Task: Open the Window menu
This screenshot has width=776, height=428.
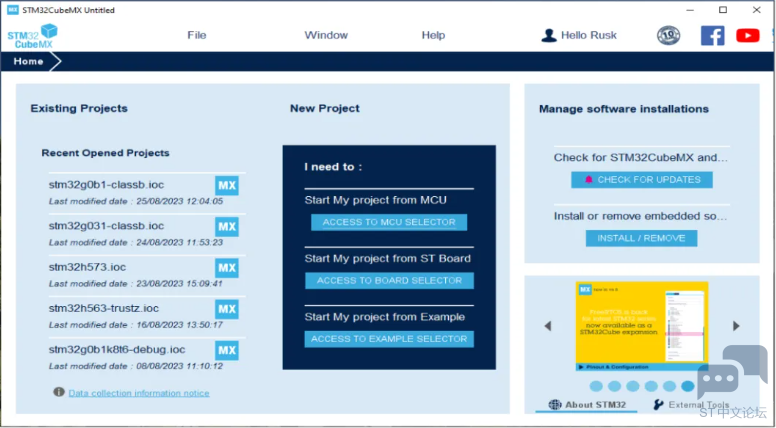Action: pos(326,35)
